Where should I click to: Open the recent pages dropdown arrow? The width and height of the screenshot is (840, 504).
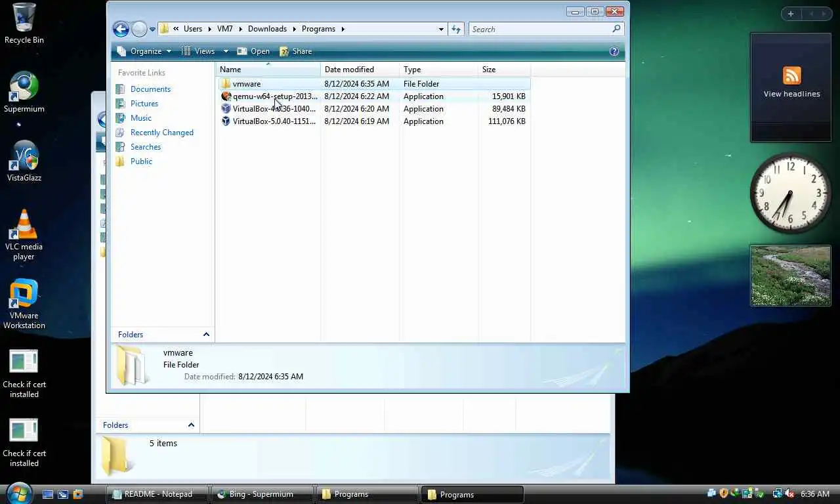point(152,29)
